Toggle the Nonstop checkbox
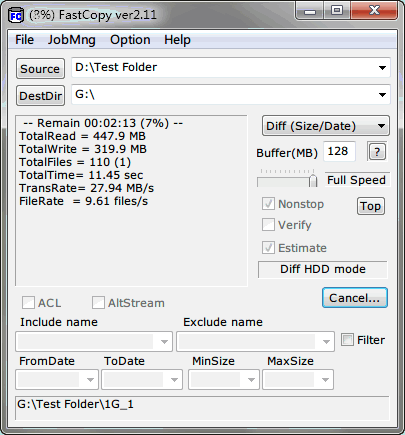The height and width of the screenshot is (435, 405). click(268, 204)
